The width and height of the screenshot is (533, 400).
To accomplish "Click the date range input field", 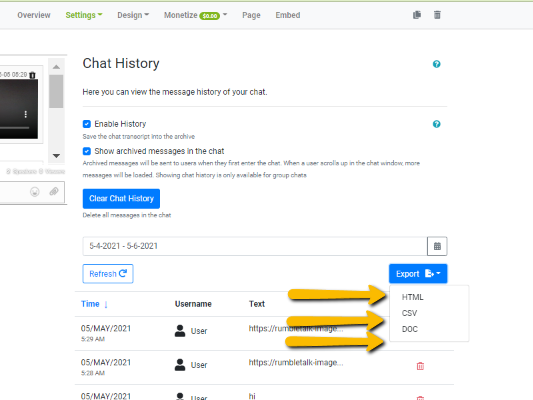I will tap(255, 246).
